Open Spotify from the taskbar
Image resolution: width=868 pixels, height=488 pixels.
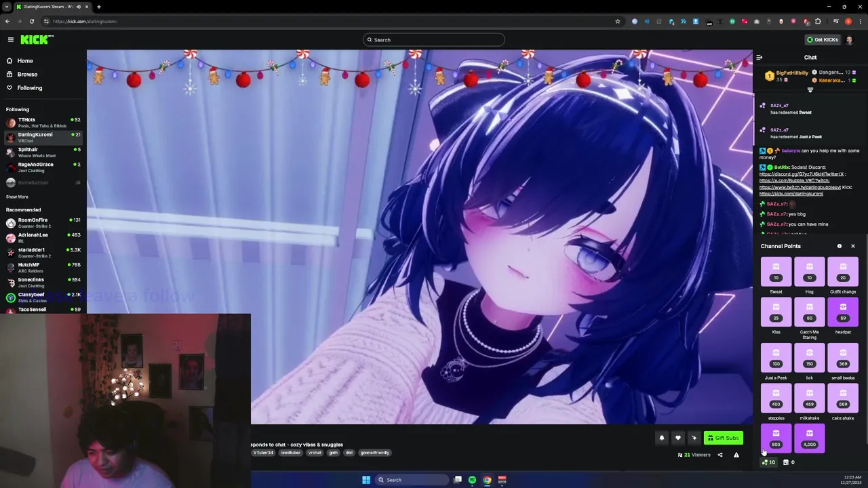point(472,480)
